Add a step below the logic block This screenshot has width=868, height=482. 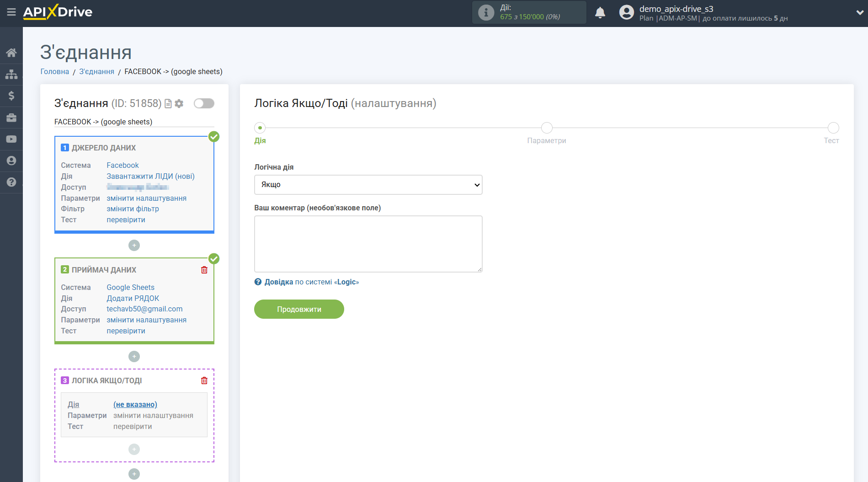pos(134,474)
